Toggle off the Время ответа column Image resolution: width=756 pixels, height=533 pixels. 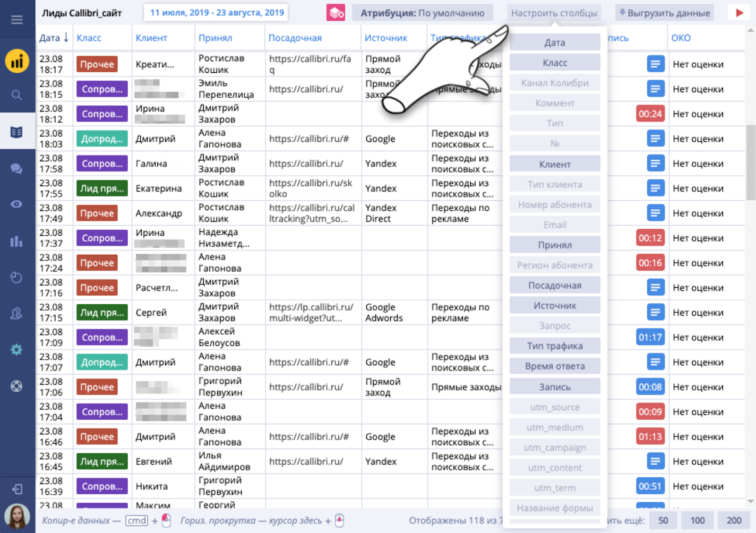pyautogui.click(x=555, y=366)
